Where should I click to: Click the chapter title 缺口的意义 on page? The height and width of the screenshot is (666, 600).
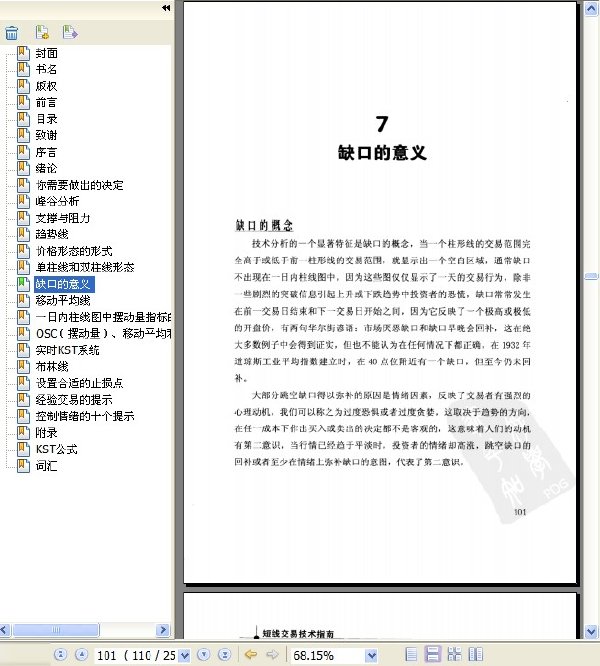(x=382, y=152)
